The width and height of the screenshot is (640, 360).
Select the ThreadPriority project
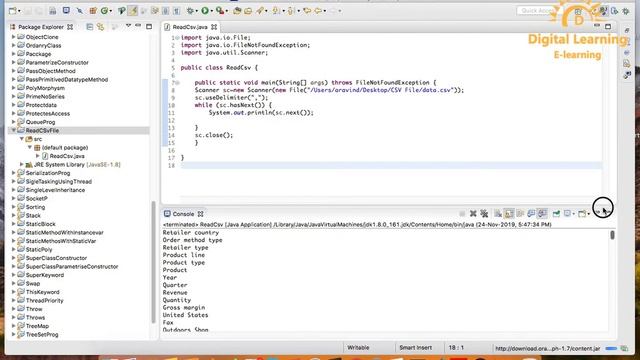click(44, 300)
